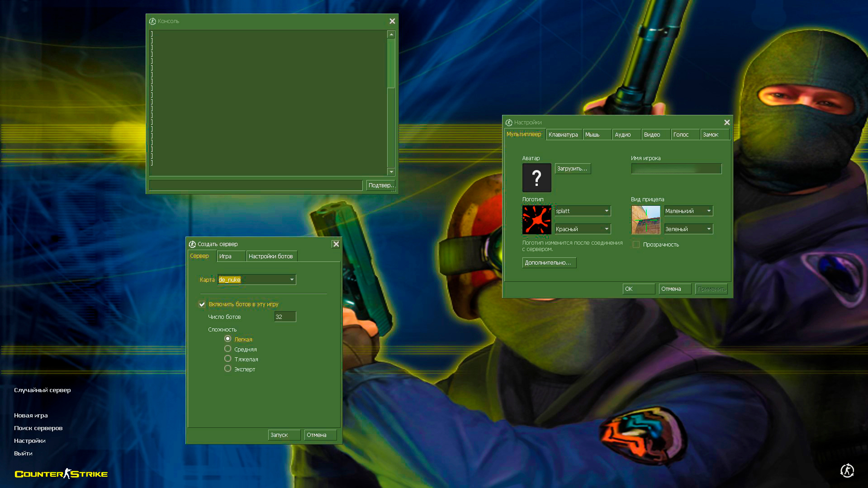Click the question mark avatar placeholder

pos(536,178)
